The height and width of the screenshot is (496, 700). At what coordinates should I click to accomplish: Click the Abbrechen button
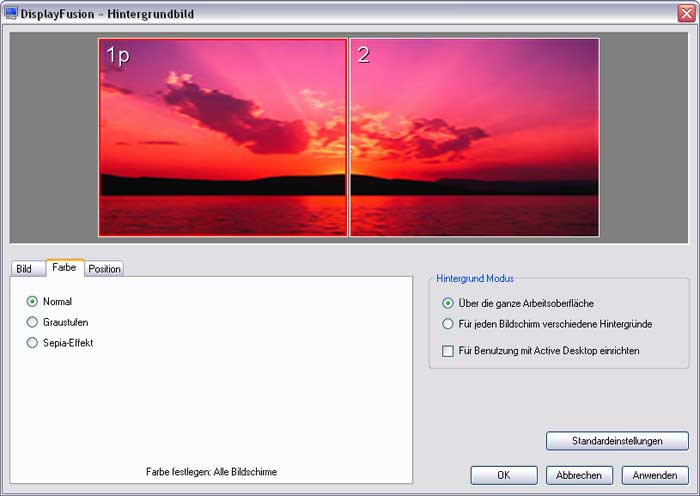click(579, 475)
